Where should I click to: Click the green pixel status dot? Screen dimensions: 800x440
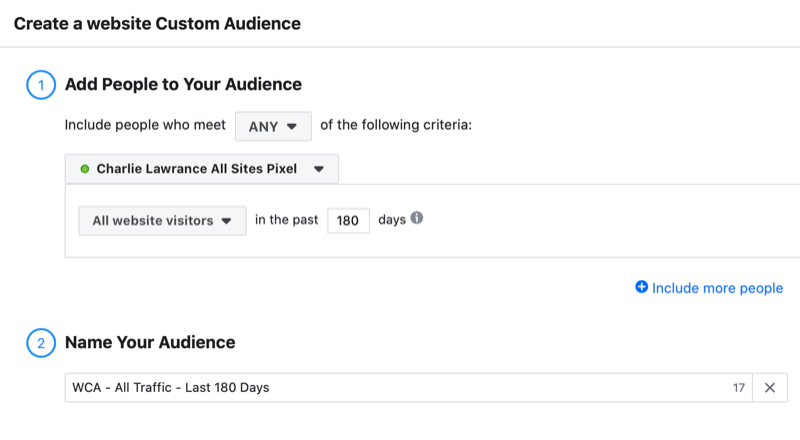pos(85,169)
